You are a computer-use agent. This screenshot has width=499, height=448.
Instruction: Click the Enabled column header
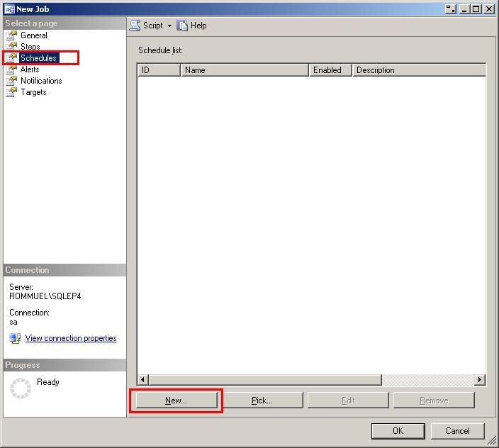click(330, 70)
